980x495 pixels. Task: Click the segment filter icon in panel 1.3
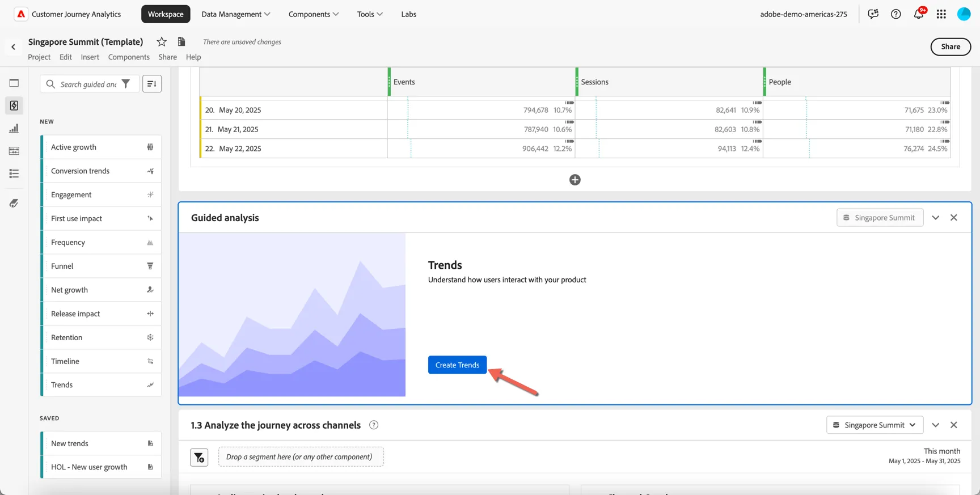click(199, 458)
